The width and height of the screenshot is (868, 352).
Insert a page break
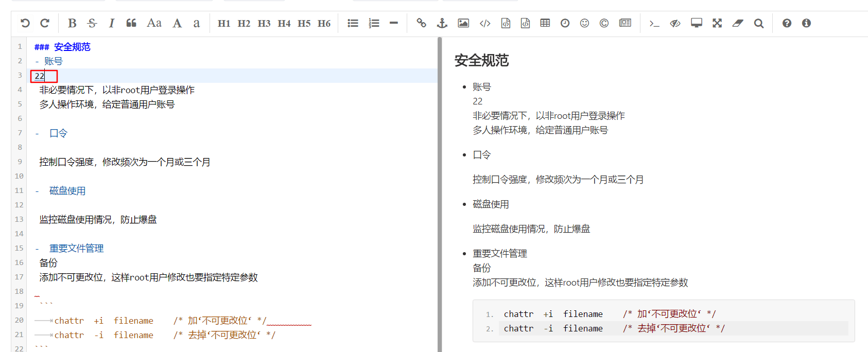point(625,23)
